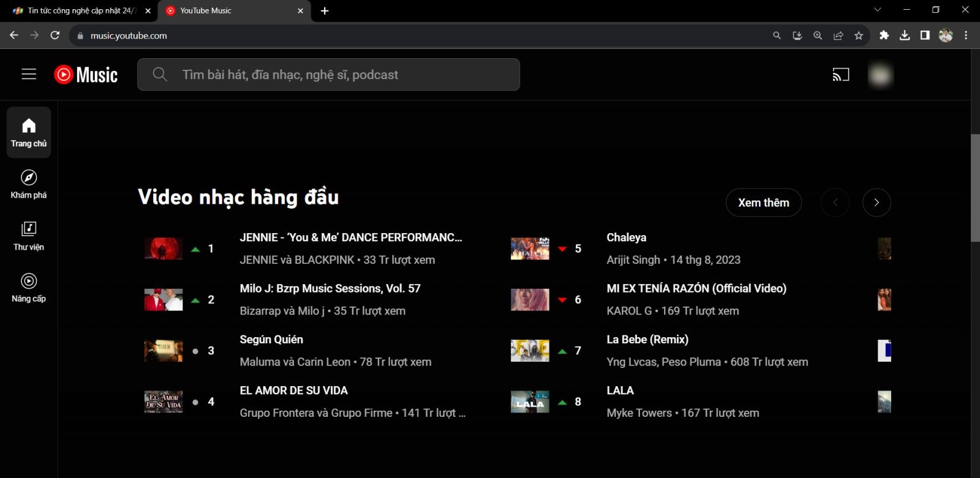Open the Chrome profile avatar
The height and width of the screenshot is (478, 980).
coord(946,35)
